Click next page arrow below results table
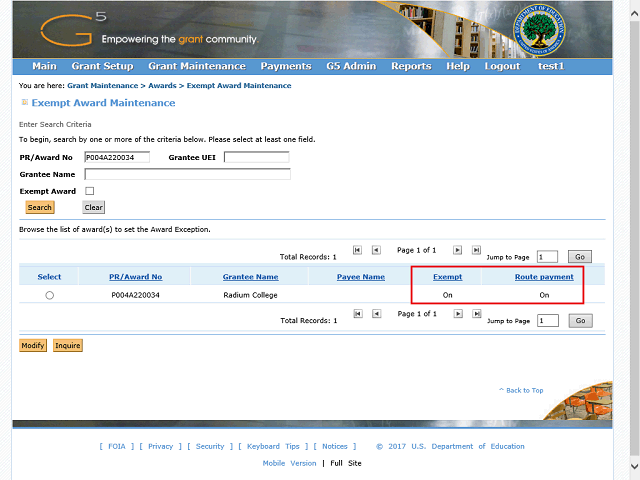The height and width of the screenshot is (480, 640). 457,315
